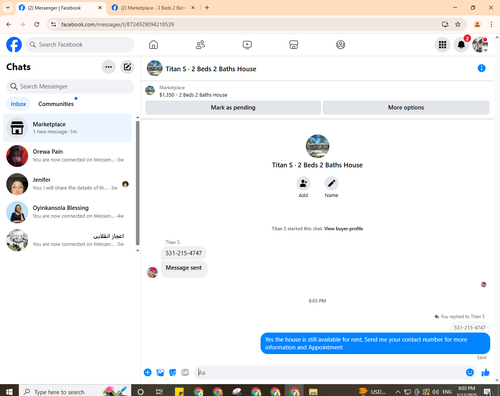
Task: Click the 531-215-4747 message bubble
Action: click(184, 253)
